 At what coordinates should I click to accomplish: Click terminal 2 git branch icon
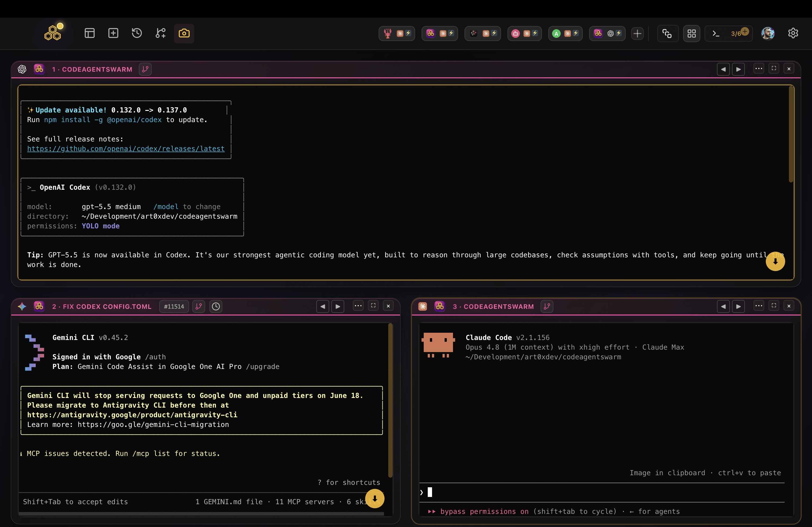[198, 306]
